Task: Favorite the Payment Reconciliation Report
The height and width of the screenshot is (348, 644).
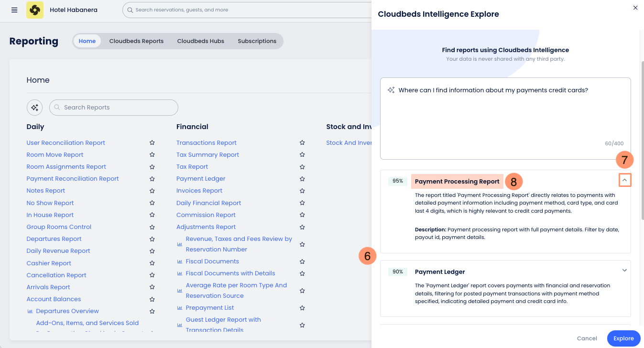Action: click(x=152, y=179)
